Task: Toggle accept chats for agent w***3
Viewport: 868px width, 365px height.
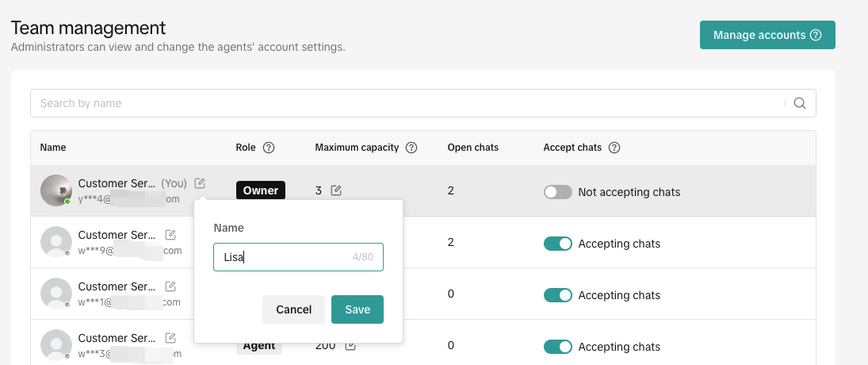Action: click(557, 347)
